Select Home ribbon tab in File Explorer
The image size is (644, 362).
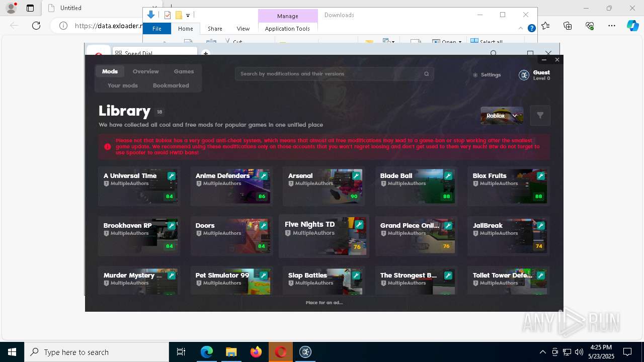click(185, 29)
